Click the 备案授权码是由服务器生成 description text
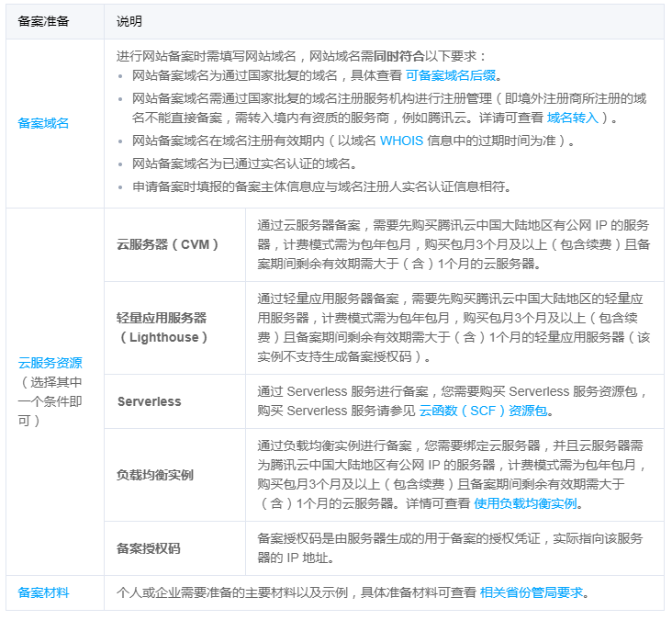The width and height of the screenshot is (672, 620). coord(450,548)
